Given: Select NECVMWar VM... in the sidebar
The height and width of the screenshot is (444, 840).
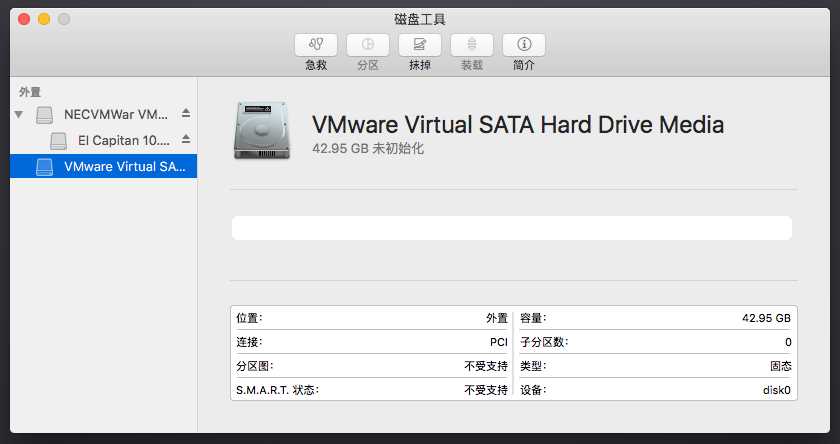Looking at the screenshot, I should pyautogui.click(x=103, y=114).
